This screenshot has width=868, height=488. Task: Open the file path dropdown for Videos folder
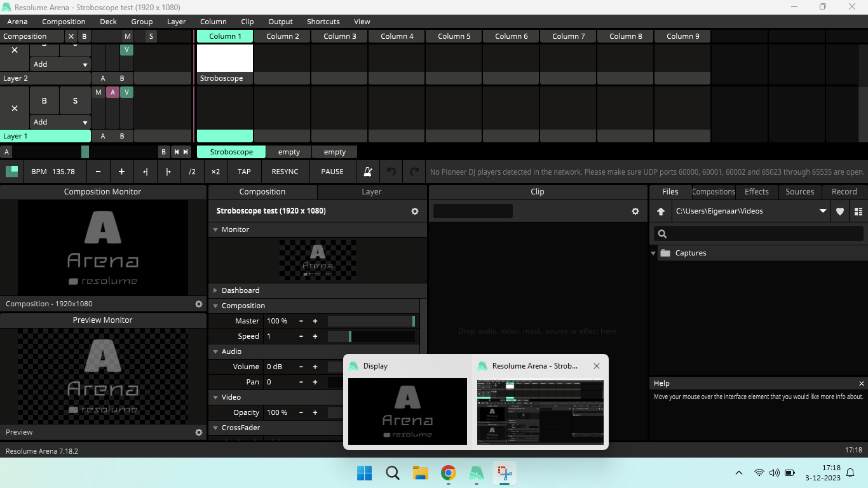[823, 212]
